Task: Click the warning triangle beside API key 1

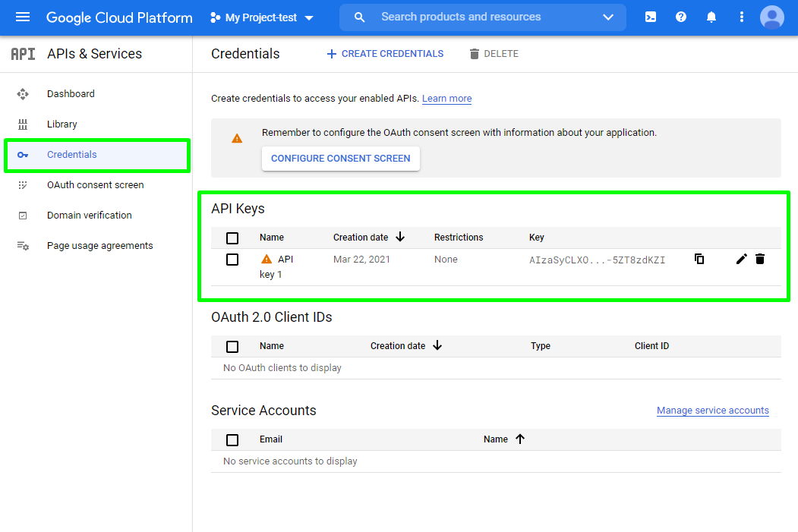Action: tap(267, 260)
